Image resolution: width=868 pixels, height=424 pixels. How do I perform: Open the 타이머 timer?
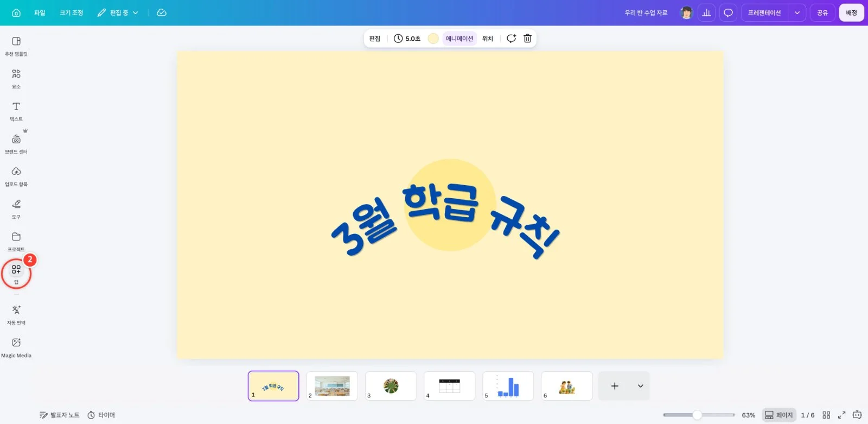(x=101, y=415)
